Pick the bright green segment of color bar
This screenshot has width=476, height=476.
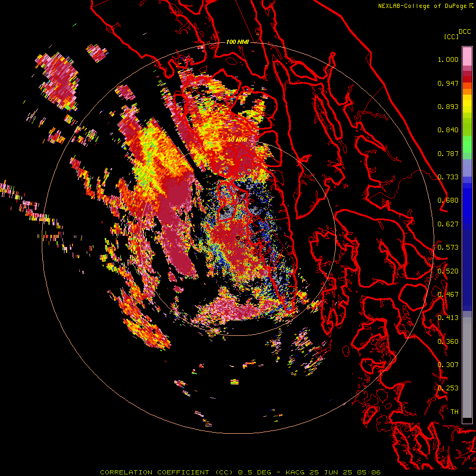[x=467, y=144]
